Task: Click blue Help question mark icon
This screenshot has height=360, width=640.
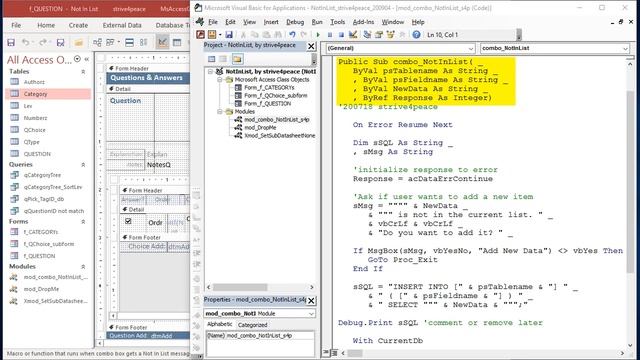Action: [x=416, y=35]
